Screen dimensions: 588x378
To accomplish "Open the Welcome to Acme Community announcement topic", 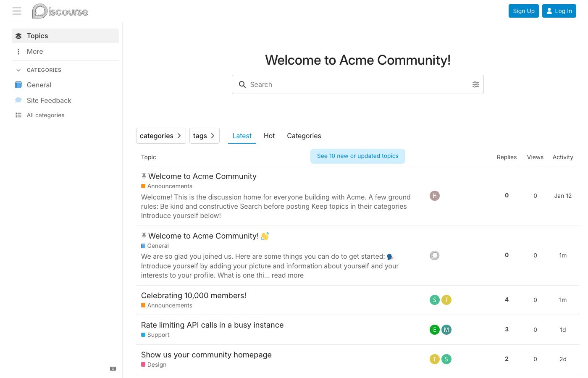I will (202, 176).
